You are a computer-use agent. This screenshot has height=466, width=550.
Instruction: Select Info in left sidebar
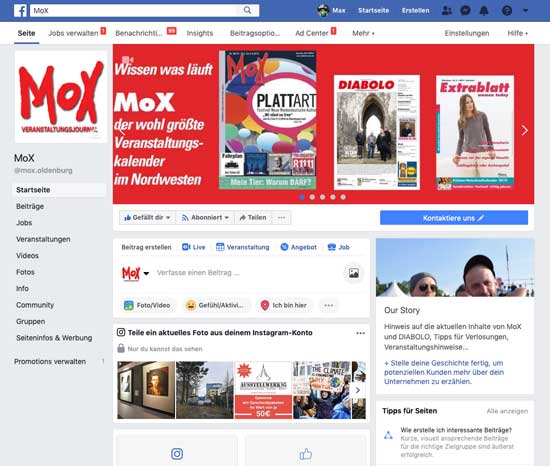click(x=22, y=289)
